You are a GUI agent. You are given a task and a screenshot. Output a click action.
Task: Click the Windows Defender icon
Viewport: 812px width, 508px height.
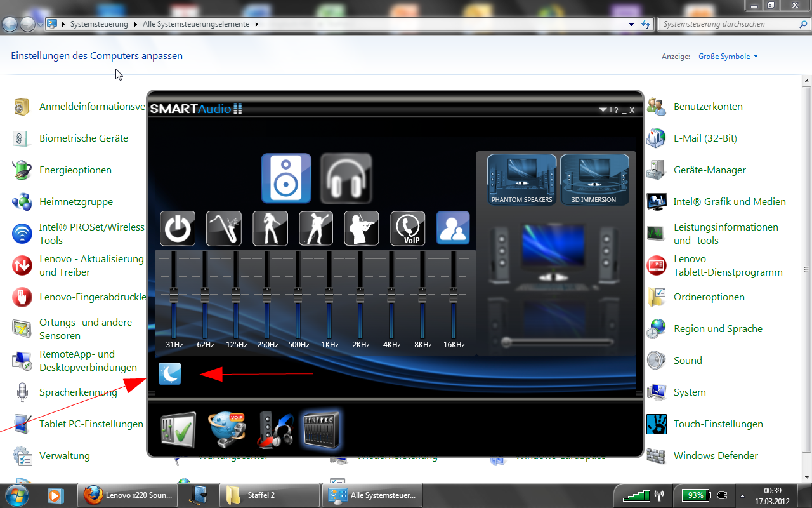pos(656,456)
